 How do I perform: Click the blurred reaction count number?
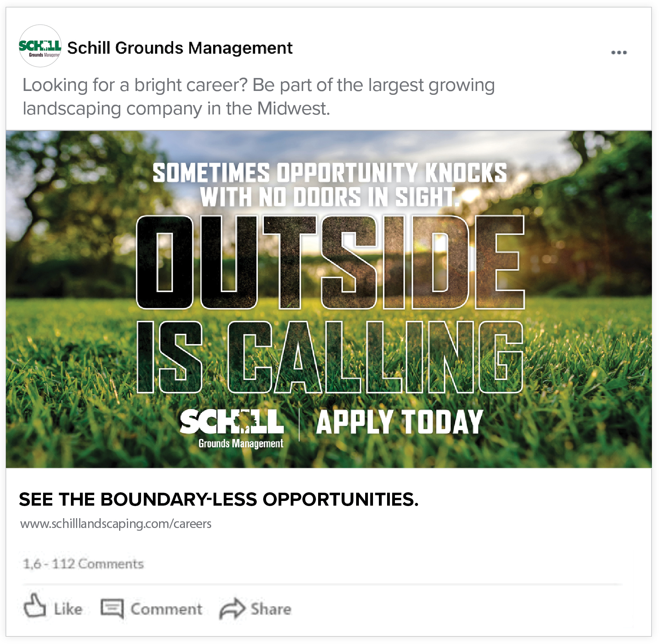(x=31, y=564)
